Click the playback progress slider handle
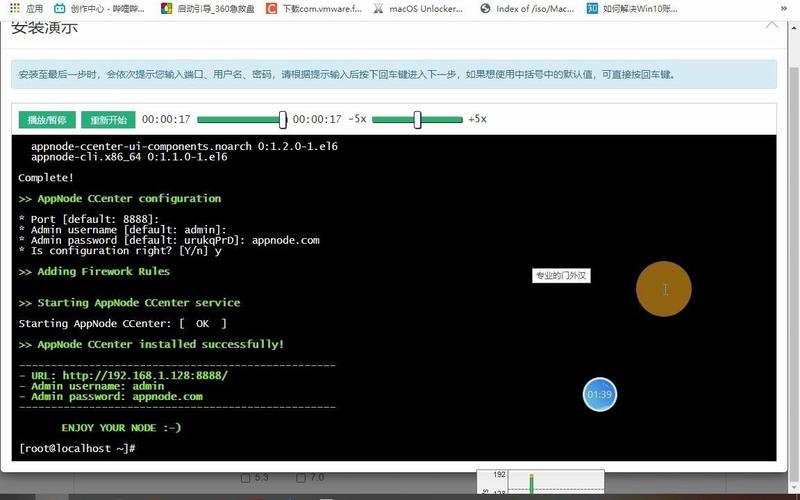Viewport: 800px width, 500px height. pos(283,120)
